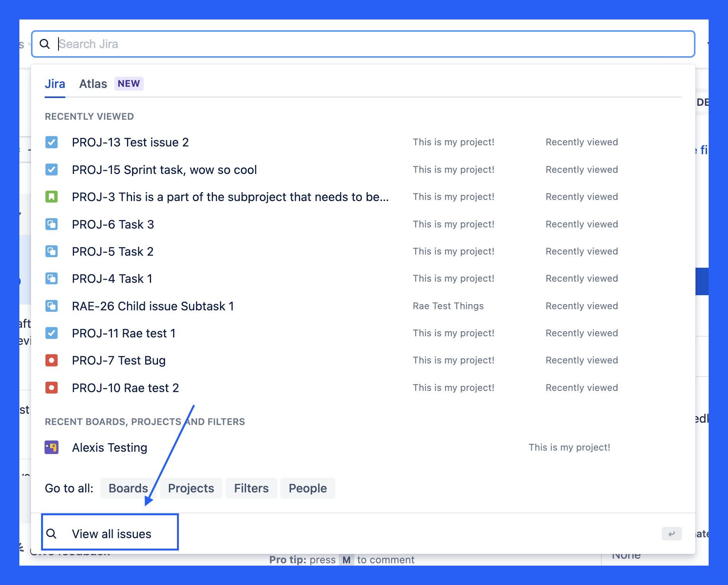Go to all People
This screenshot has height=585, width=728.
[308, 488]
